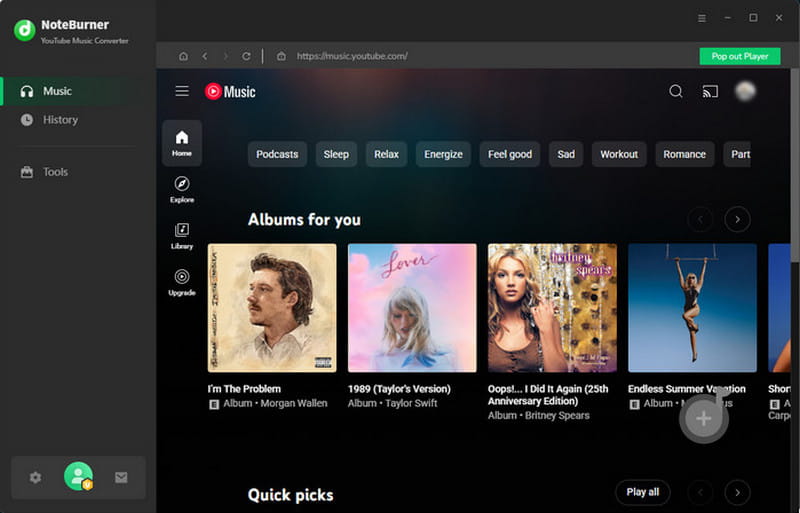Viewport: 800px width, 513px height.
Task: Open the Cast to device icon
Action: point(710,91)
